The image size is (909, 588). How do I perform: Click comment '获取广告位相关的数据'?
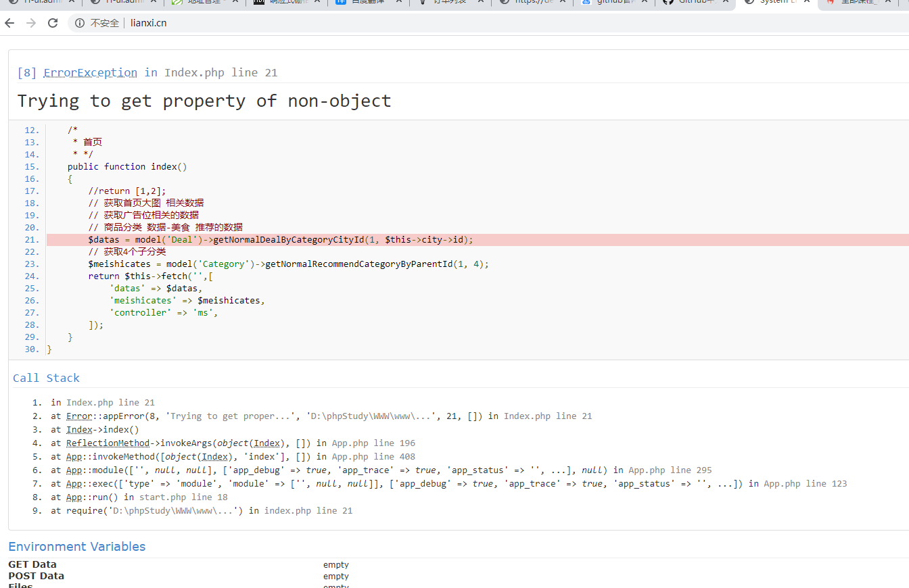pos(143,215)
